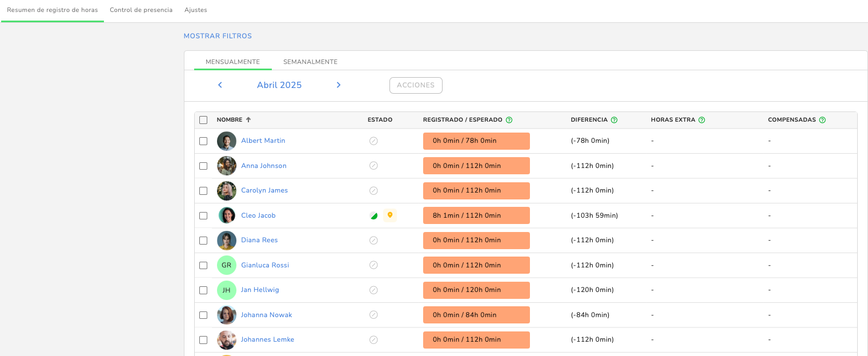Image resolution: width=868 pixels, height=356 pixels.
Task: Click sort arrow next to Nombre
Action: [x=248, y=120]
